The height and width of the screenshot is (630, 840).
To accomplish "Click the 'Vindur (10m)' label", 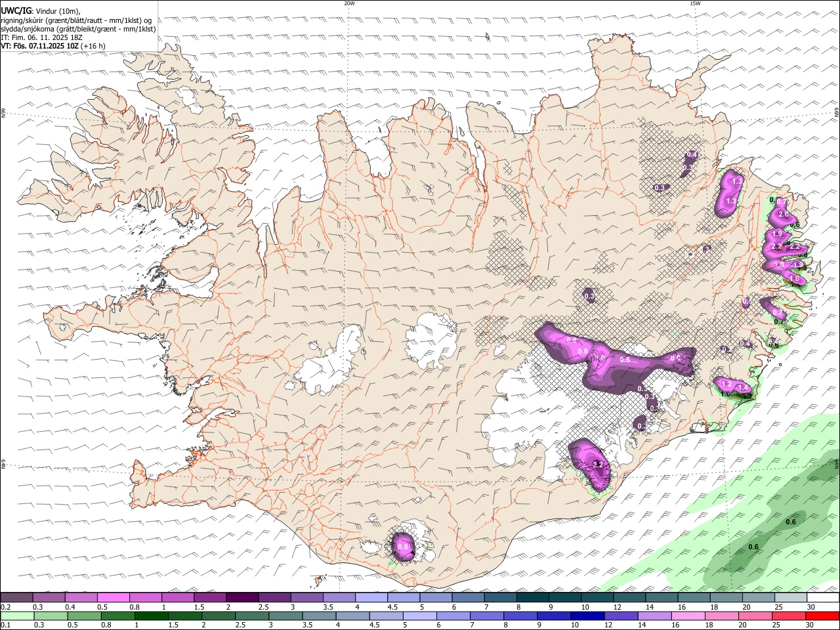I will pyautogui.click(x=58, y=11).
